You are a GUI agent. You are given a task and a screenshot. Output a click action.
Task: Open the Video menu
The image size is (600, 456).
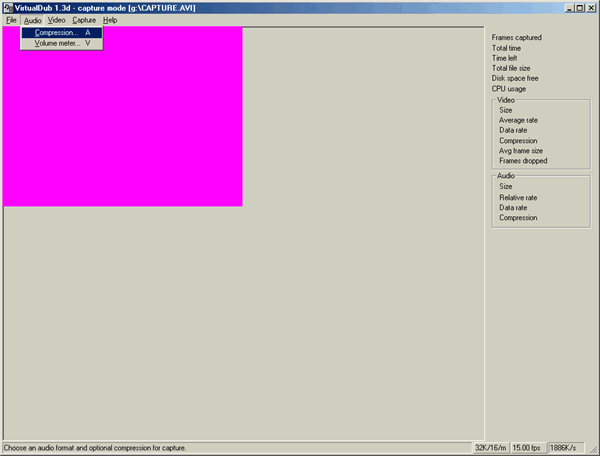pyautogui.click(x=56, y=20)
